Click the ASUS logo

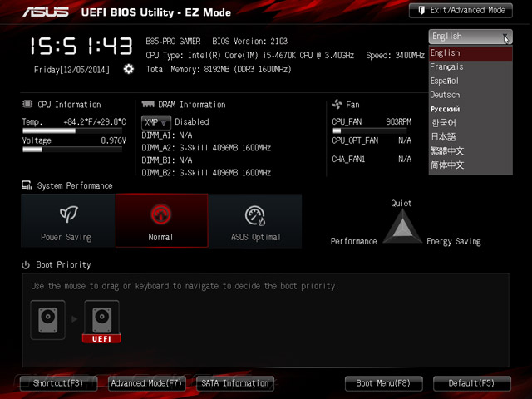46,12
